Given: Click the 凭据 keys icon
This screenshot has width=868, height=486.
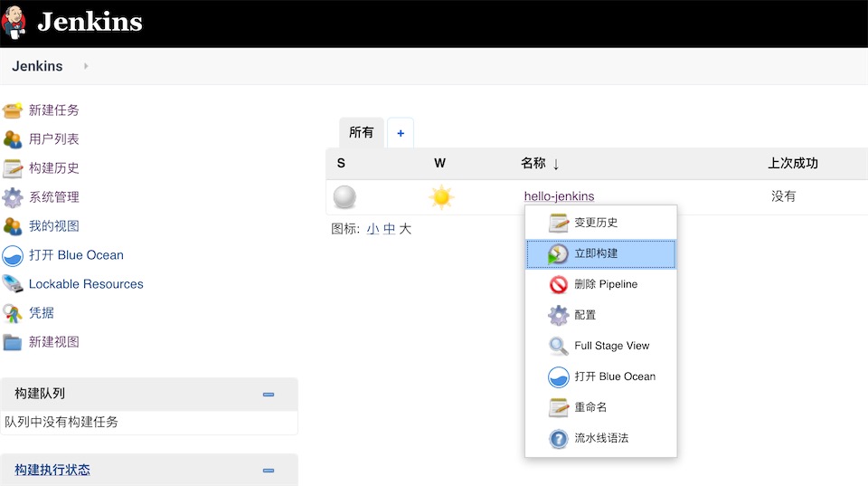Looking at the screenshot, I should tap(13, 313).
